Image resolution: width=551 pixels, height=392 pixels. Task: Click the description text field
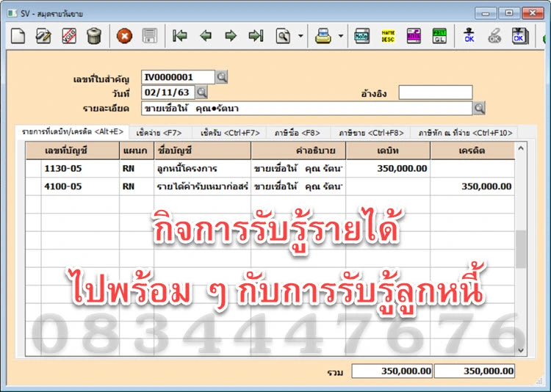click(x=306, y=108)
